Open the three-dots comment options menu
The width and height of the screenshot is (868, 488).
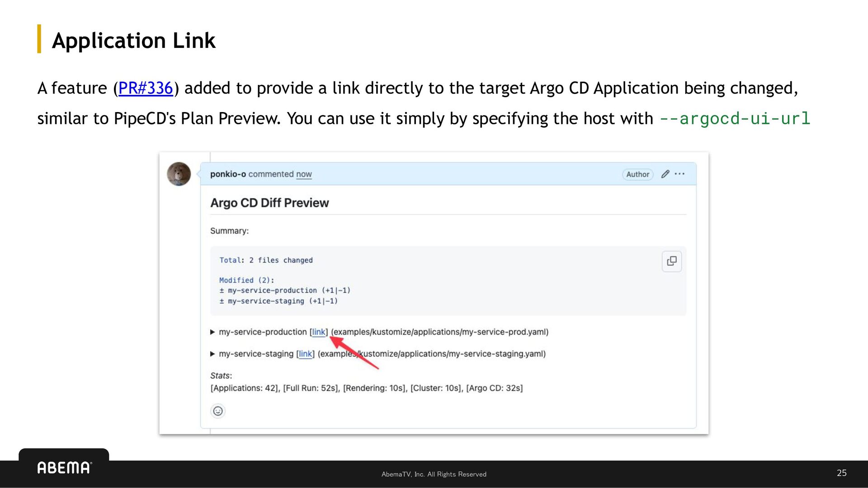tap(679, 174)
